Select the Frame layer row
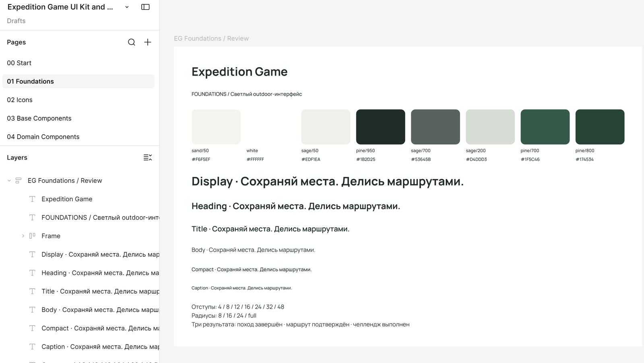Image resolution: width=644 pixels, height=363 pixels. [x=80, y=236]
